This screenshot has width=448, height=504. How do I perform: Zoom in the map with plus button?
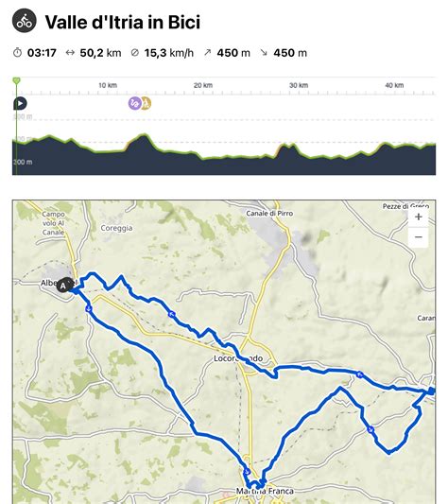coord(418,217)
